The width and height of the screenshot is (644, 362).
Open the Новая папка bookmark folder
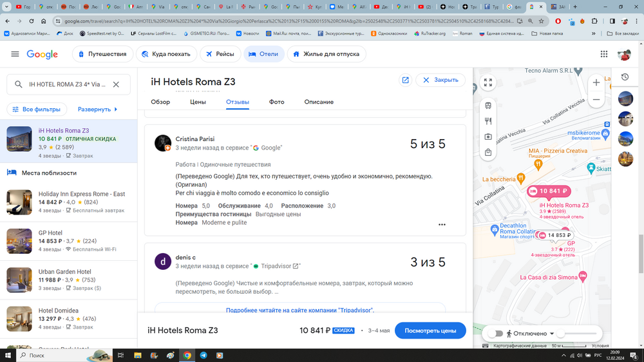(x=547, y=33)
